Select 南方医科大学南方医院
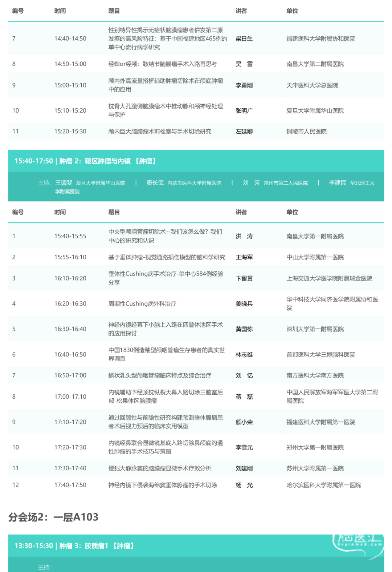Screen dimensions: 392x572 [315, 375]
